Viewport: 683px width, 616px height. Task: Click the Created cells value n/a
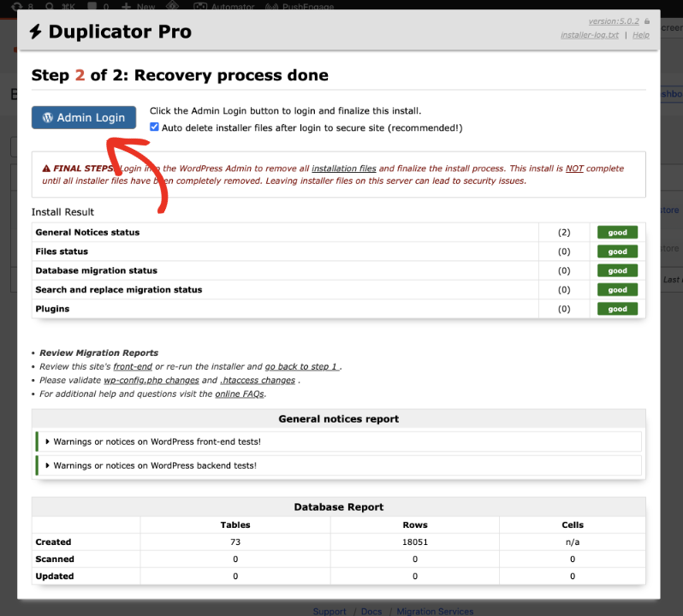(573, 542)
